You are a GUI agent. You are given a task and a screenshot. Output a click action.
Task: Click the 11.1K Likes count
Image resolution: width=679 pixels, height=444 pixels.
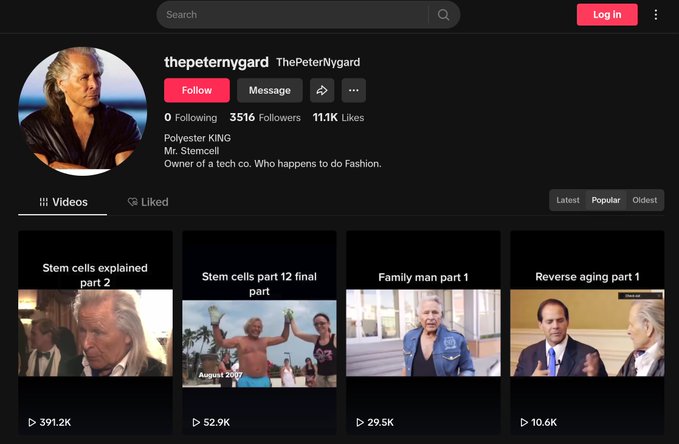coord(338,117)
